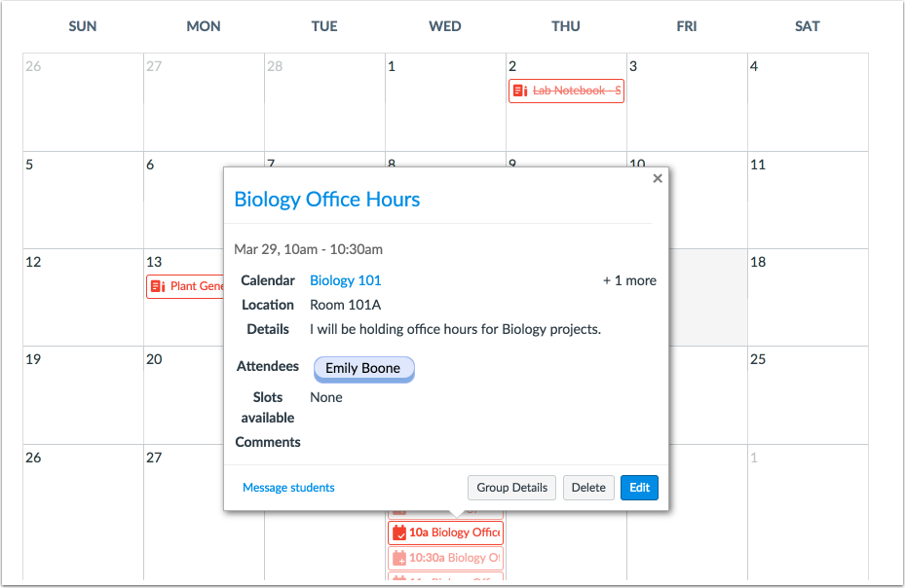Image resolution: width=905 pixels, height=588 pixels.
Task: Close the Biology Office Hours popup
Action: pyautogui.click(x=658, y=178)
